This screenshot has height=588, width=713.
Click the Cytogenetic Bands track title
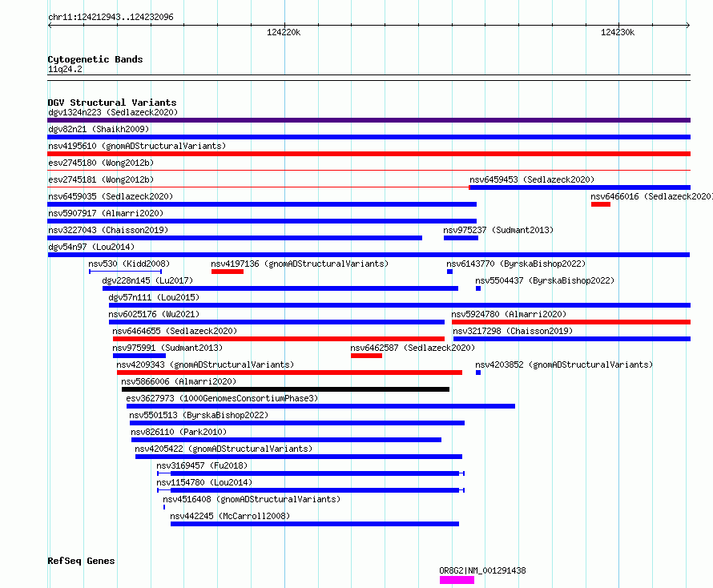pyautogui.click(x=95, y=59)
